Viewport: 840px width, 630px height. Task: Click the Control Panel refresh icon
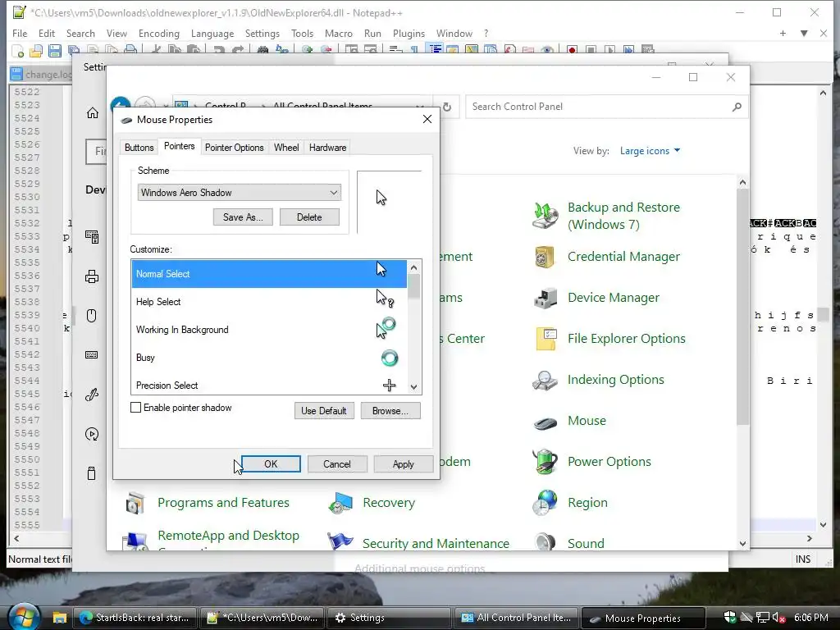[447, 107]
